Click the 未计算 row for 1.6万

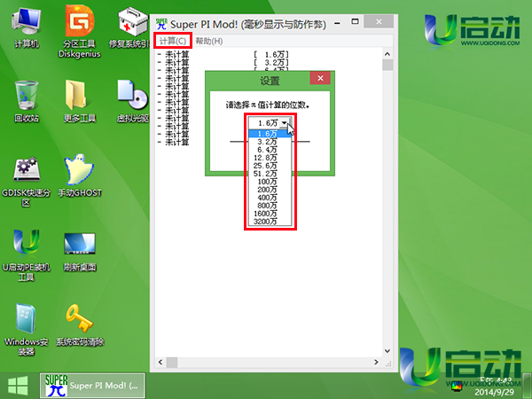(x=223, y=54)
